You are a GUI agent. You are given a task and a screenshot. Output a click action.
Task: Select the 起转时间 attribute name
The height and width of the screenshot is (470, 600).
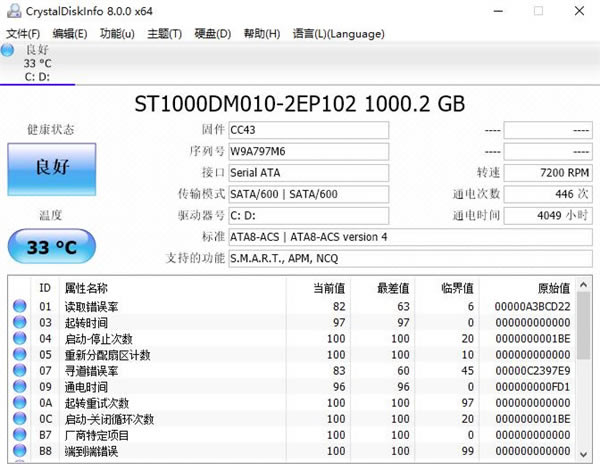(86, 323)
